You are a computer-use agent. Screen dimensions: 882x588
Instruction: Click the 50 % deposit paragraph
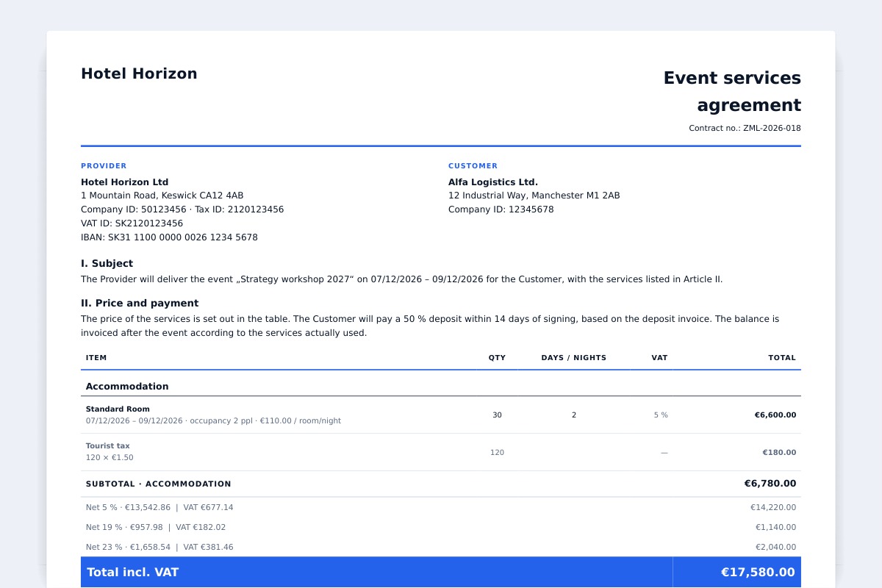click(x=430, y=326)
